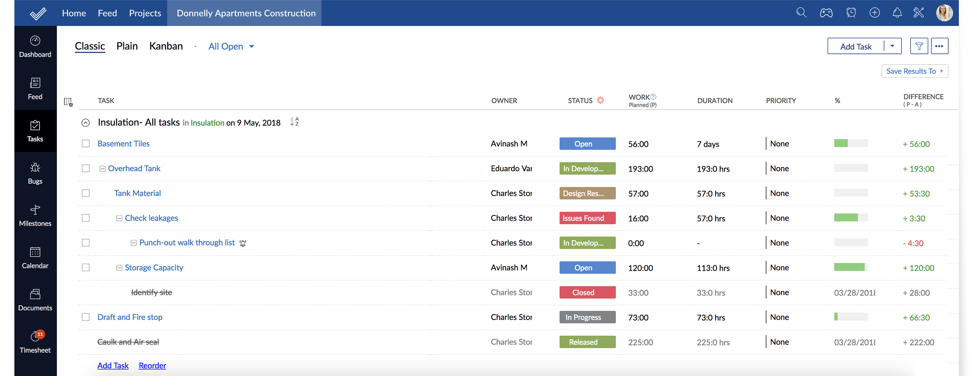Switch to the Kanban view

[x=166, y=46]
